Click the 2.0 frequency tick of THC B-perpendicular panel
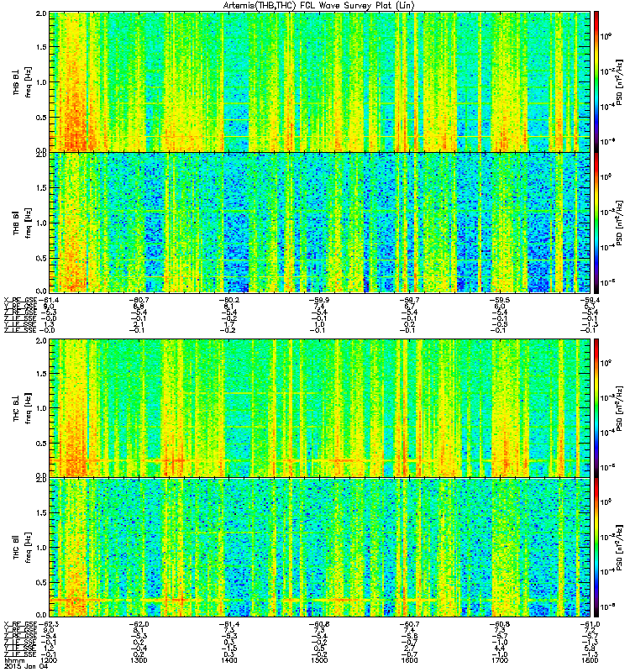 click(x=41, y=340)
